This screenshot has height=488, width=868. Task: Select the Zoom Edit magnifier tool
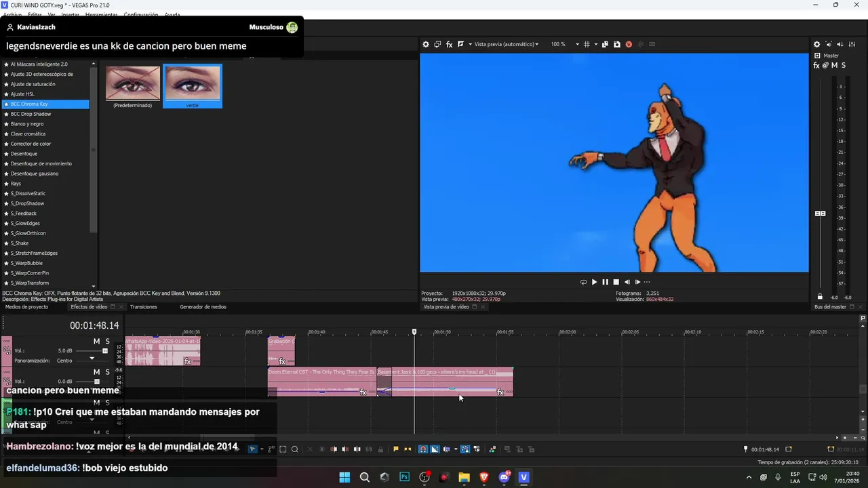pos(295,449)
